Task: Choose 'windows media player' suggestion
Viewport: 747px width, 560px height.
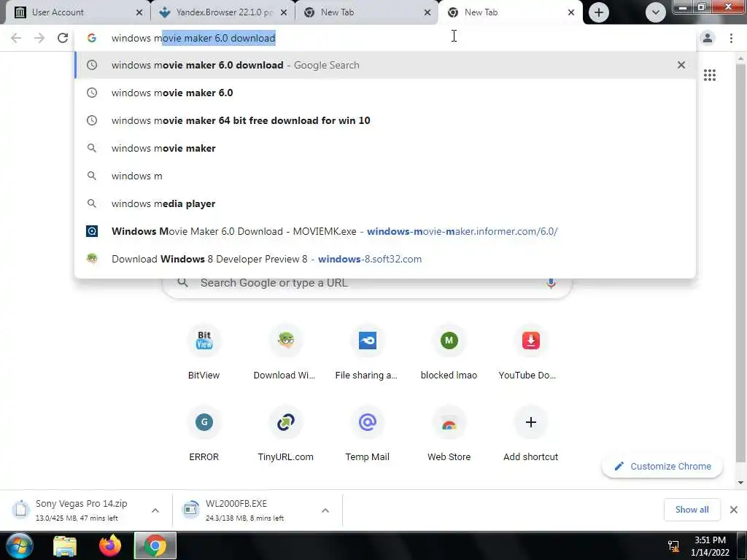Action: pyautogui.click(x=385, y=203)
